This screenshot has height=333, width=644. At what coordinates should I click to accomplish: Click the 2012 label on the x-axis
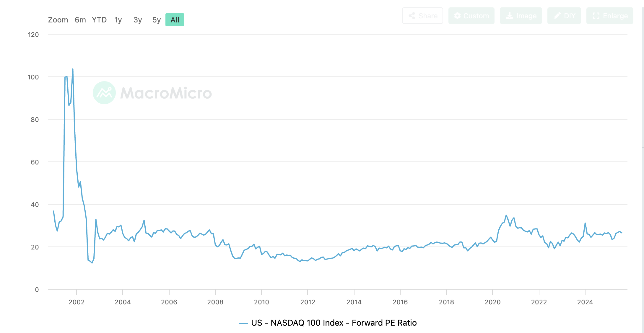coord(308,302)
